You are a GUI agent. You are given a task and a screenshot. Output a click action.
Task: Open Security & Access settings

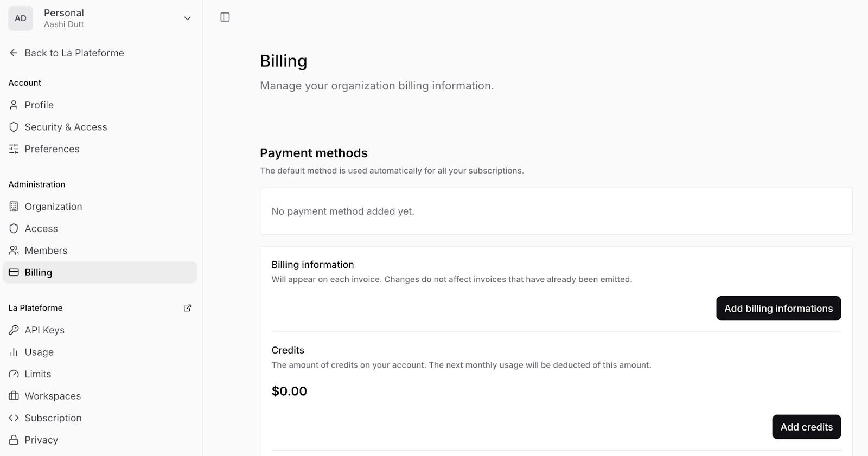(66, 127)
